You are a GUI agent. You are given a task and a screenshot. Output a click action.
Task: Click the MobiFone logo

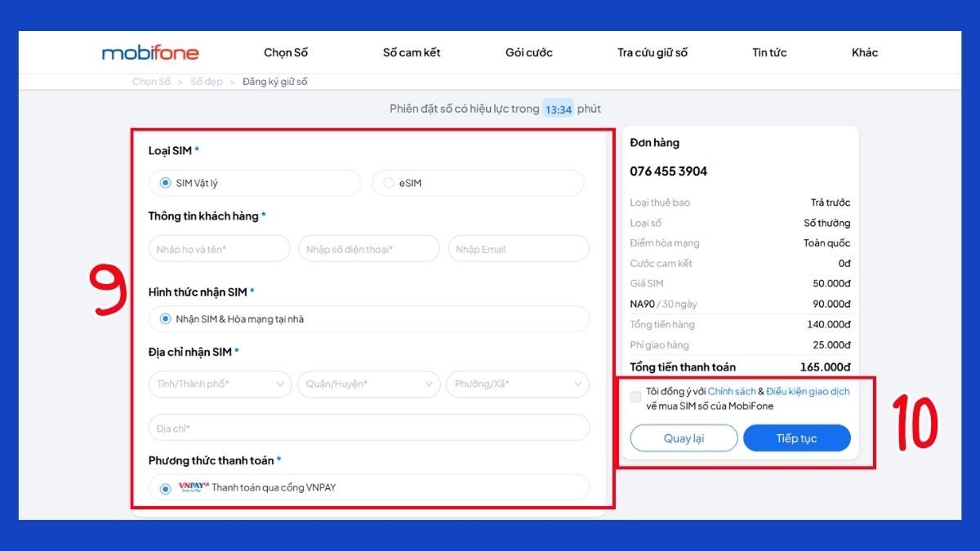pyautogui.click(x=150, y=53)
